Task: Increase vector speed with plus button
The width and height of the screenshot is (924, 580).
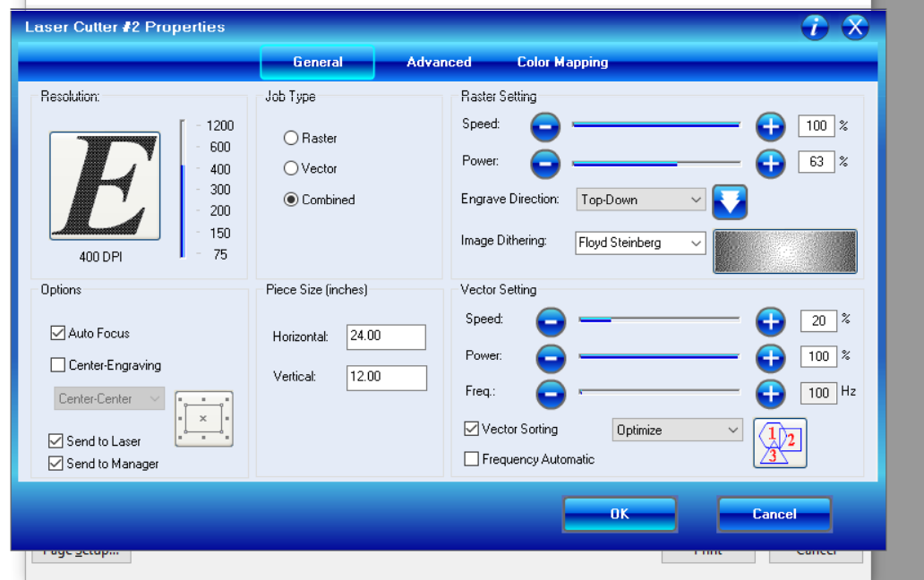Action: pyautogui.click(x=771, y=322)
